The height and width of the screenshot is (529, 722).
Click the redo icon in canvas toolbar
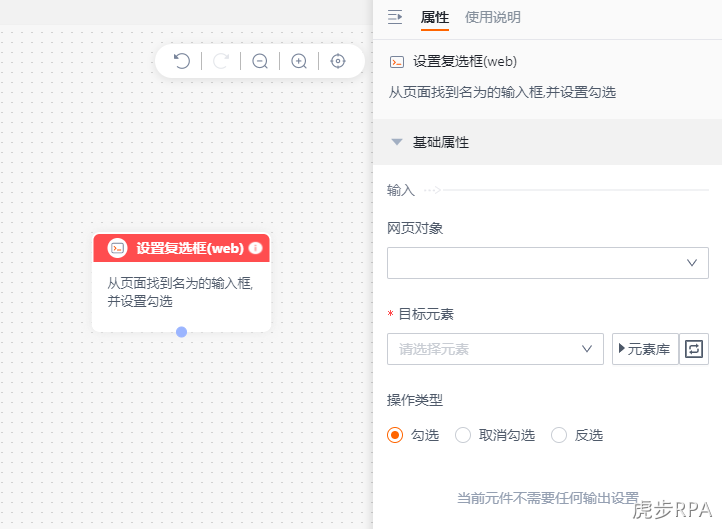tap(221, 61)
